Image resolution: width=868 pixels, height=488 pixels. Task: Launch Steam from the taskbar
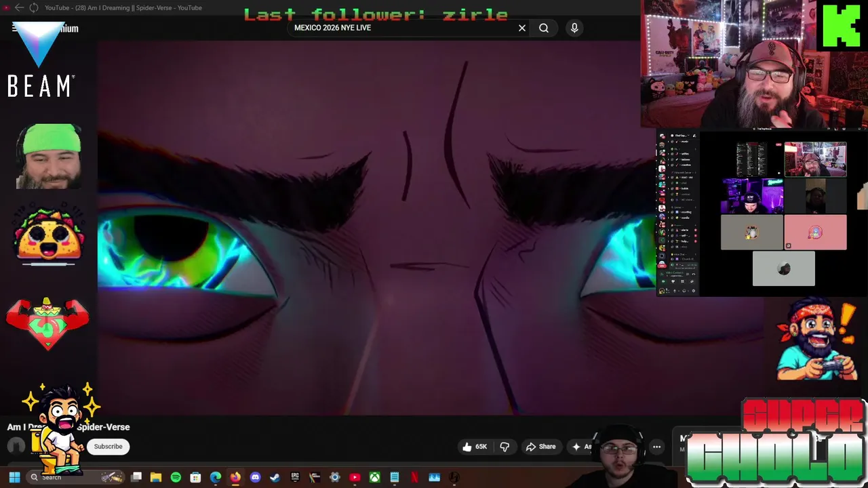tap(275, 477)
